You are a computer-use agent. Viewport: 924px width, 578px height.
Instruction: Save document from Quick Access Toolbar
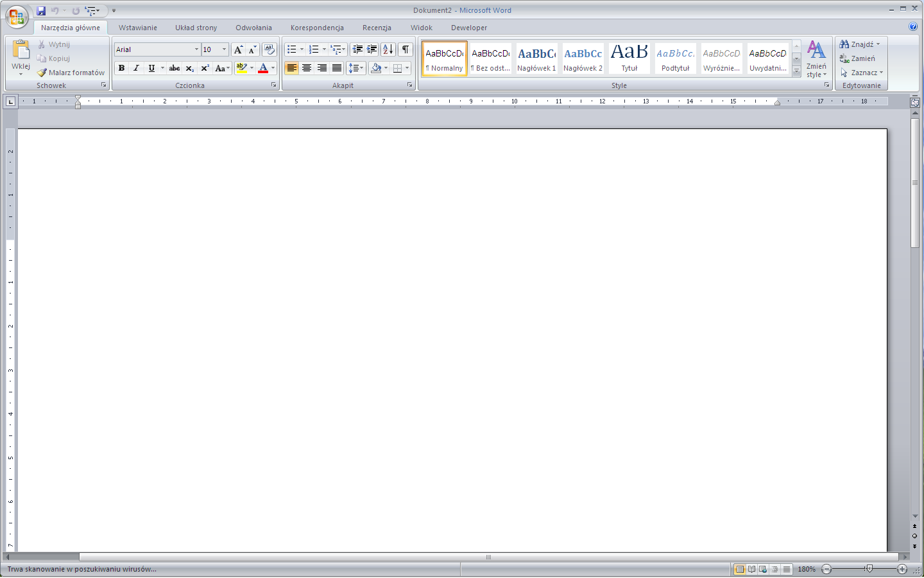tap(41, 10)
